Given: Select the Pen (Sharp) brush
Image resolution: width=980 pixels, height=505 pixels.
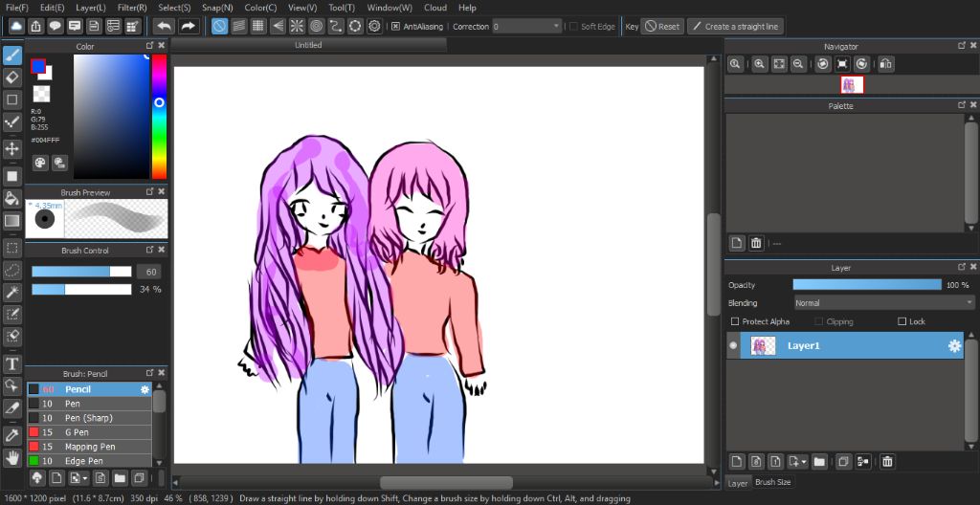Looking at the screenshot, I should 89,418.
